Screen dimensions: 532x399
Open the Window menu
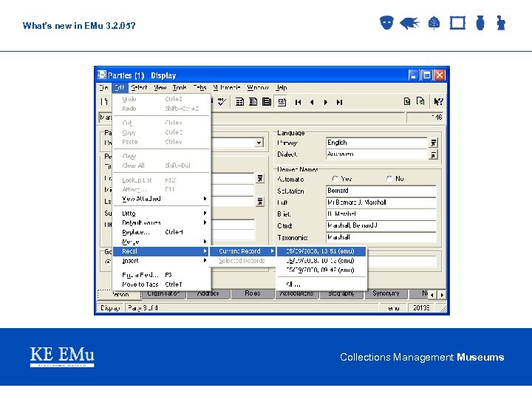pyautogui.click(x=258, y=87)
